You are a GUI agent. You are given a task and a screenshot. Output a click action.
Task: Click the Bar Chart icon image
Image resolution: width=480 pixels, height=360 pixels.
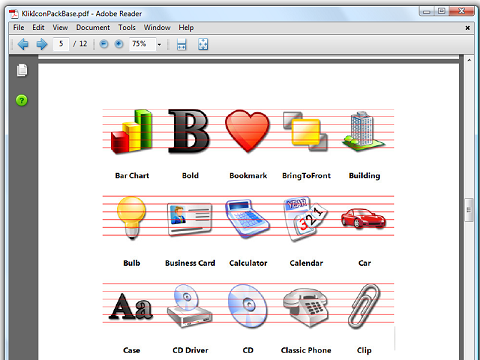(x=132, y=132)
